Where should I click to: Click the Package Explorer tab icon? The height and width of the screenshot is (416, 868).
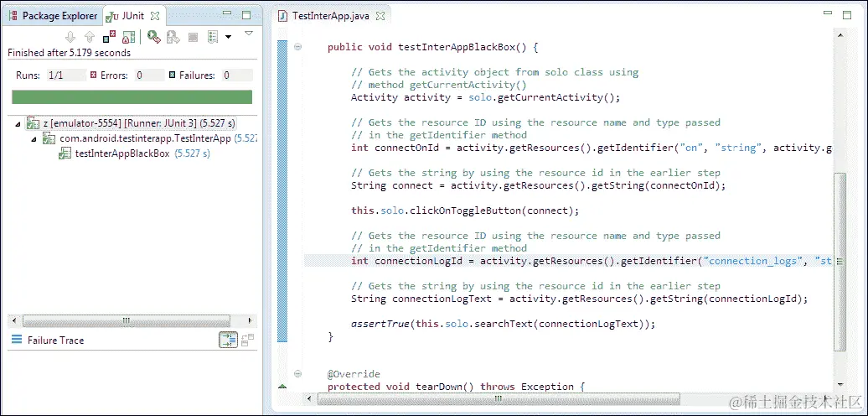pyautogui.click(x=13, y=16)
